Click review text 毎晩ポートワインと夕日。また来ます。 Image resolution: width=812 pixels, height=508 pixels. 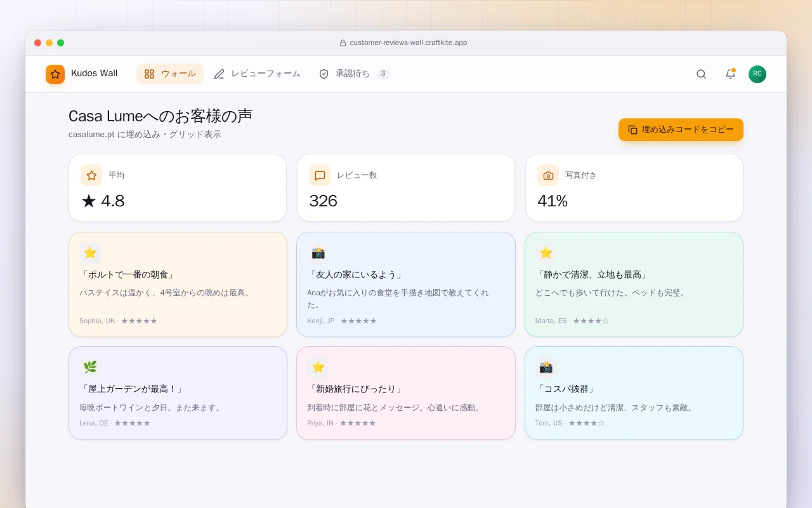[152, 408]
